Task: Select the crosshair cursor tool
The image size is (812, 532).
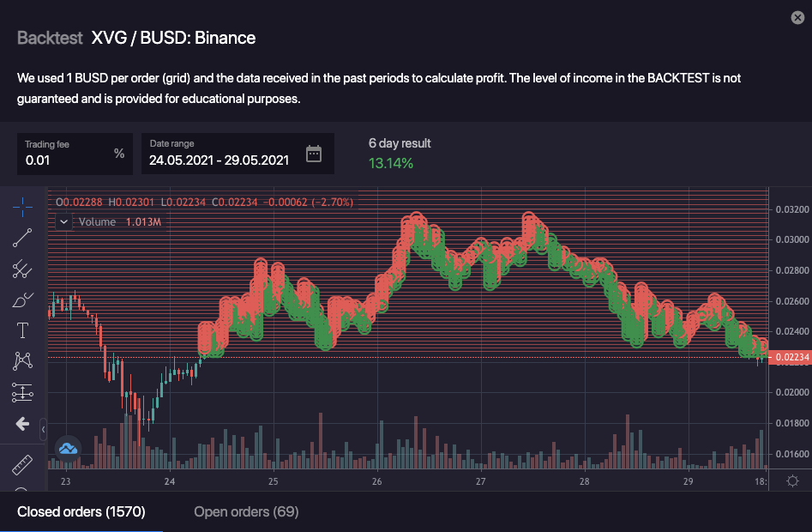Action: [22, 206]
